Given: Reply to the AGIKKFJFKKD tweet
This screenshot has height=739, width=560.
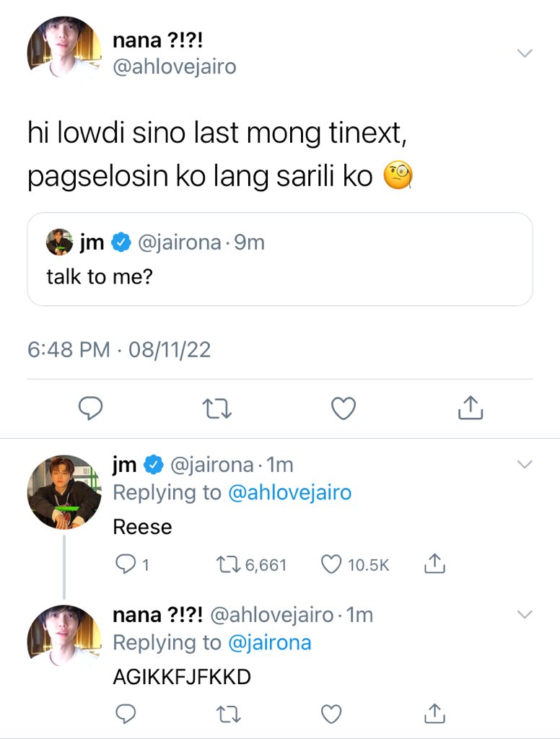Looking at the screenshot, I should click(x=126, y=714).
